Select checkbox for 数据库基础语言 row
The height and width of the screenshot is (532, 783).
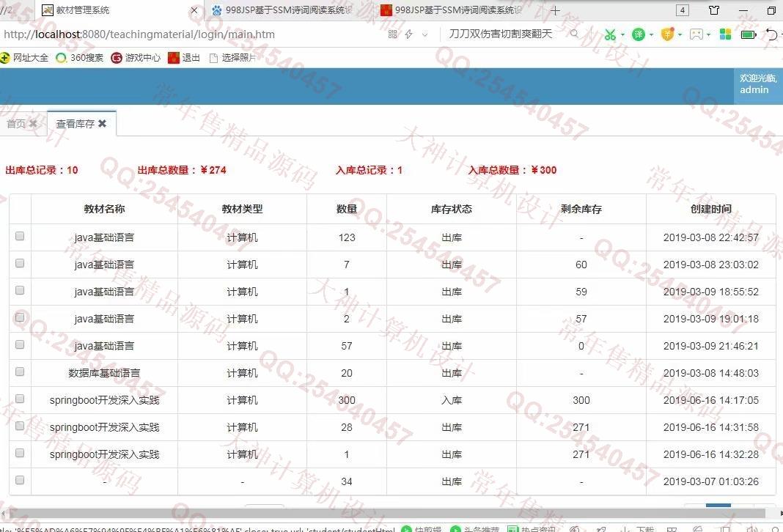click(20, 372)
